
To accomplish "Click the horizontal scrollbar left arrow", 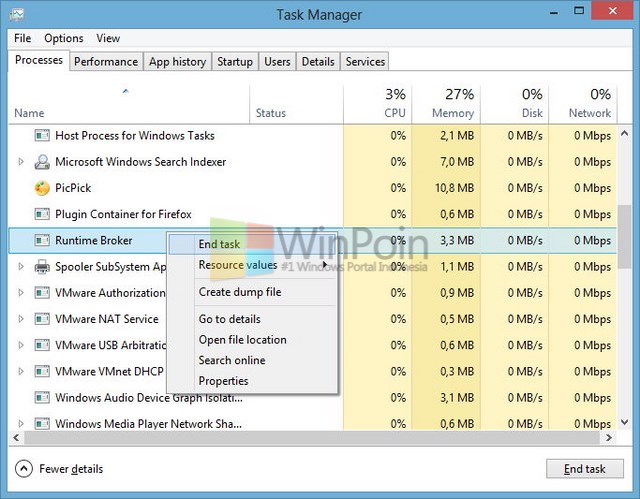I will [x=16, y=438].
